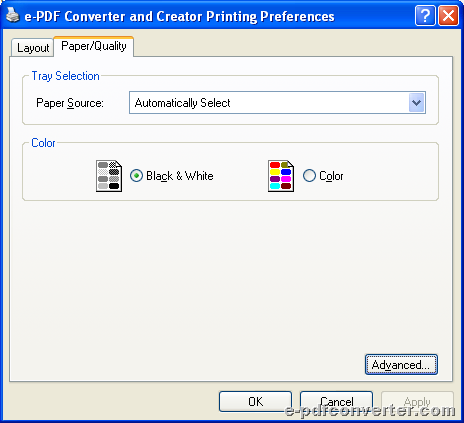Click the Paper Source label

(x=70, y=103)
